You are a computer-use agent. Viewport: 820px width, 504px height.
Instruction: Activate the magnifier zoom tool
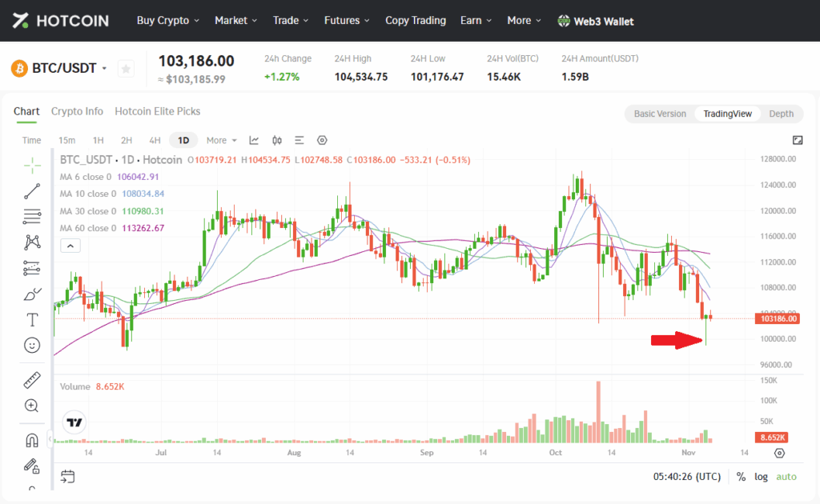(32, 406)
